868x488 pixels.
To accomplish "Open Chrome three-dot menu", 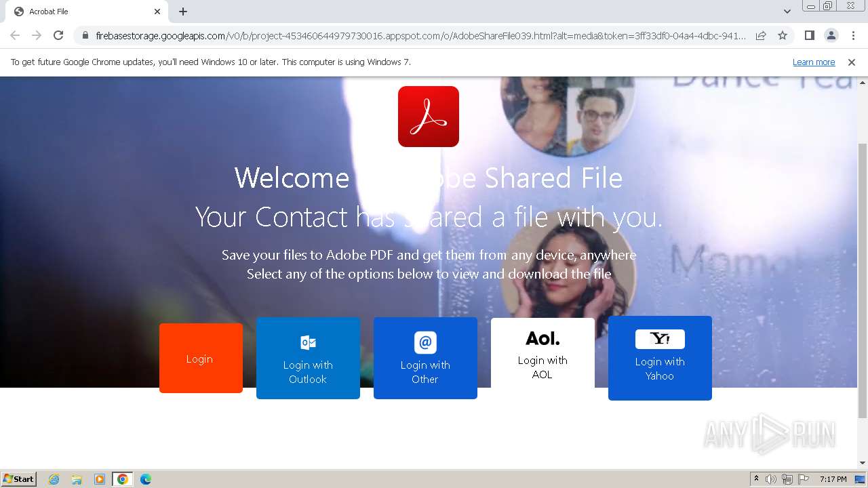I will coord(853,35).
